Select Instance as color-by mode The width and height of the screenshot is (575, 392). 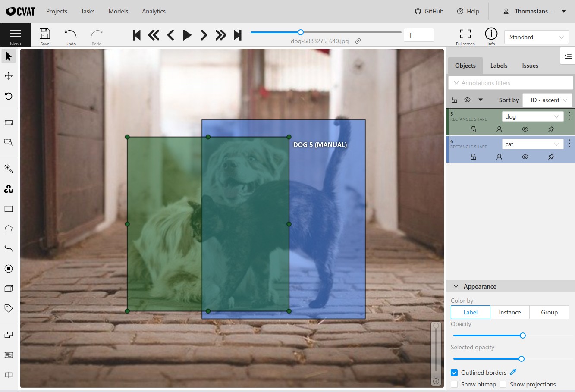click(x=510, y=312)
